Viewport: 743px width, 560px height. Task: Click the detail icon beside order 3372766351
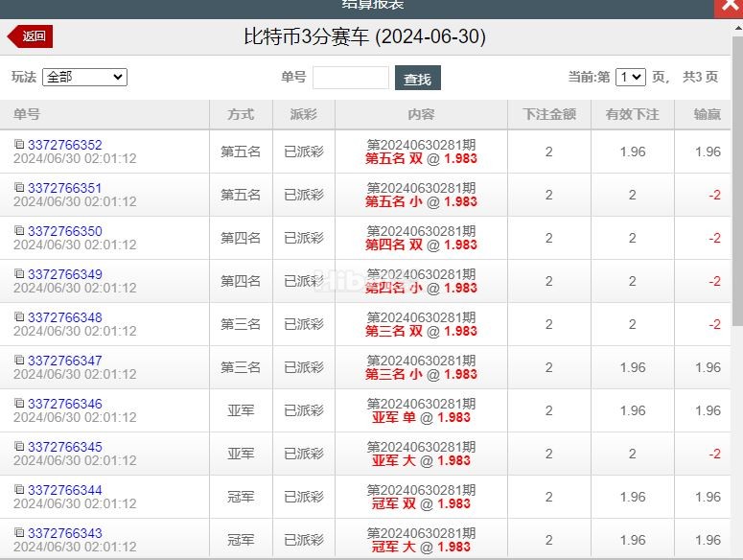pyautogui.click(x=19, y=187)
